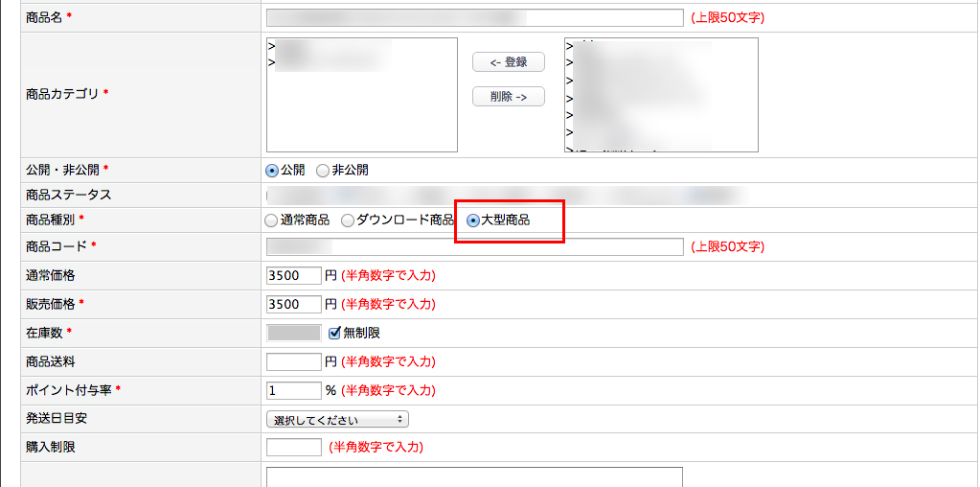Open the 発送日目安 dropdown
Image resolution: width=980 pixels, height=487 pixels.
tap(336, 419)
